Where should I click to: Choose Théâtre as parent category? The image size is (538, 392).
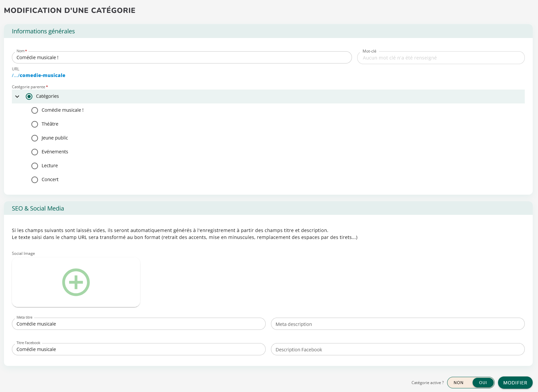(x=35, y=124)
